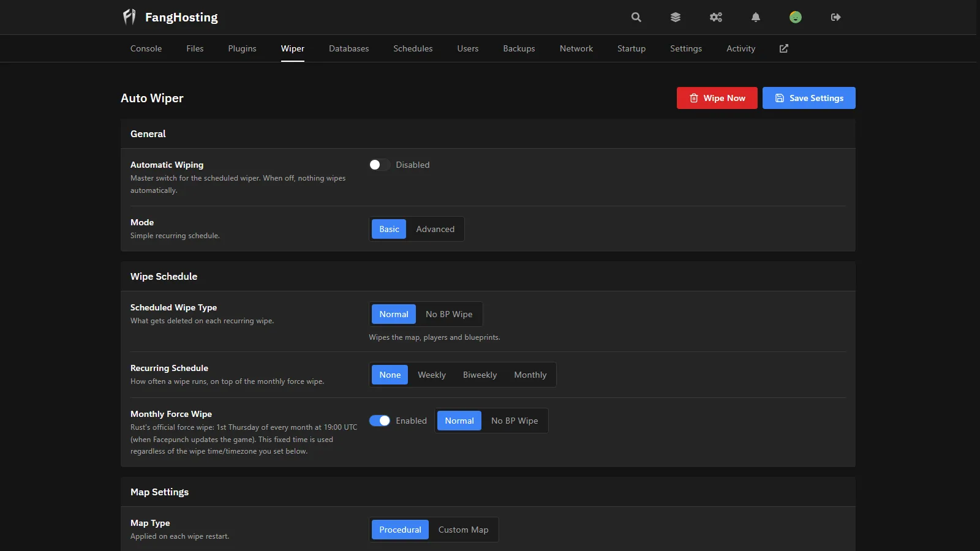Click the 'Simple recurring schedule.' description
Viewport: 980px width, 551px height.
click(x=175, y=236)
